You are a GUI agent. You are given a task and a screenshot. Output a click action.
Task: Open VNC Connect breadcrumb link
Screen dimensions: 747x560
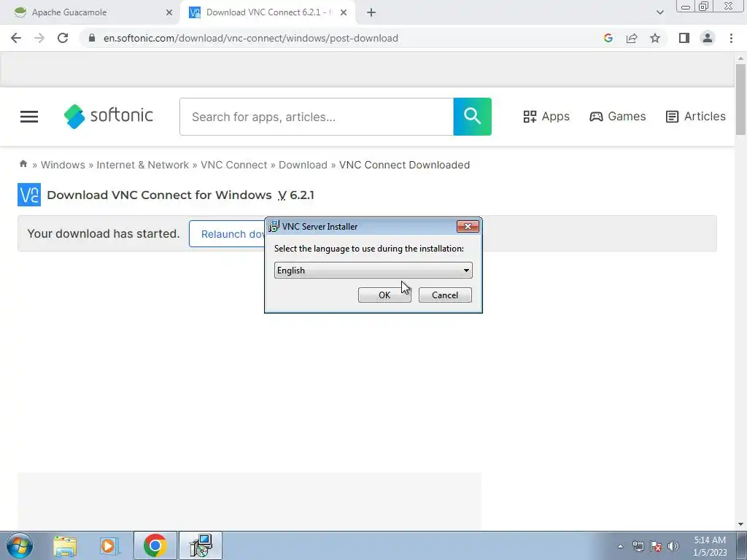234,165
